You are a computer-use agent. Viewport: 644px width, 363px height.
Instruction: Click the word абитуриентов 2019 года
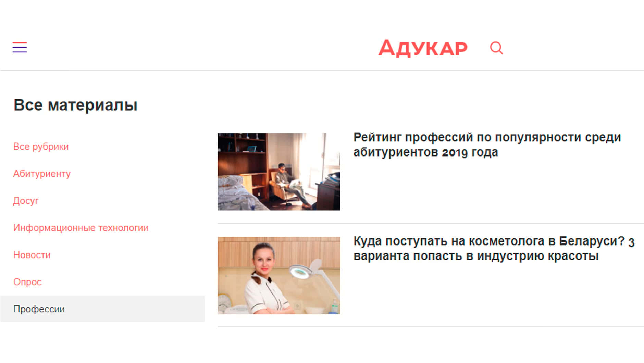[425, 152]
